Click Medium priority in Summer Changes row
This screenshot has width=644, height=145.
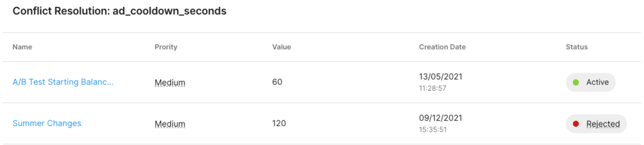170,124
